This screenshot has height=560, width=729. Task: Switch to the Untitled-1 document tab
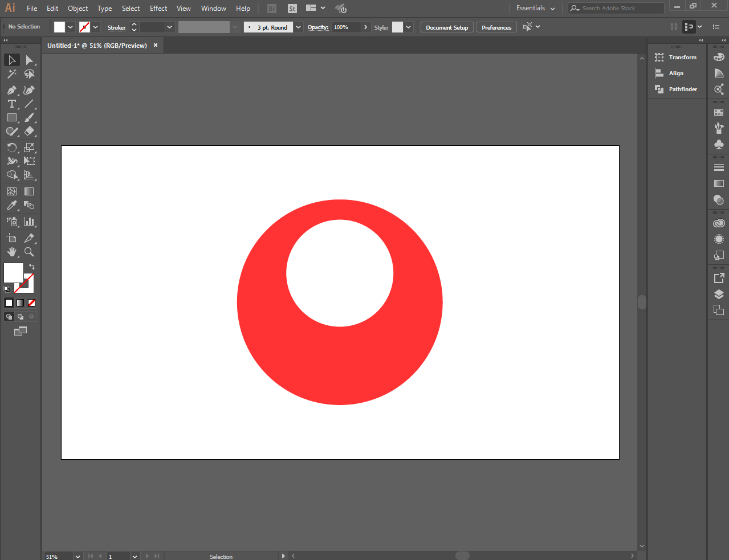point(97,46)
